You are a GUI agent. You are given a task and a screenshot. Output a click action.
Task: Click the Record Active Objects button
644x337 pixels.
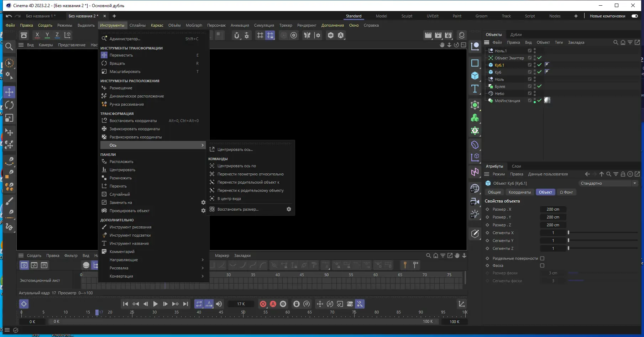[263, 304]
